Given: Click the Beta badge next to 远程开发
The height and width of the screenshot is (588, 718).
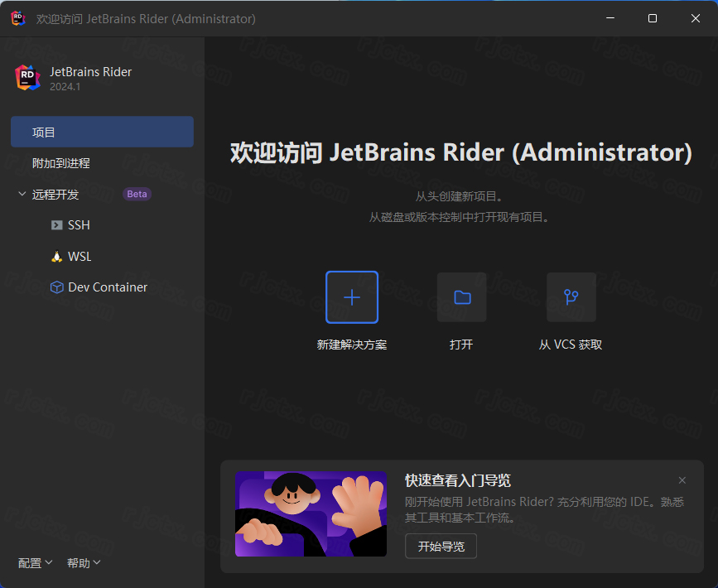Looking at the screenshot, I should point(137,194).
